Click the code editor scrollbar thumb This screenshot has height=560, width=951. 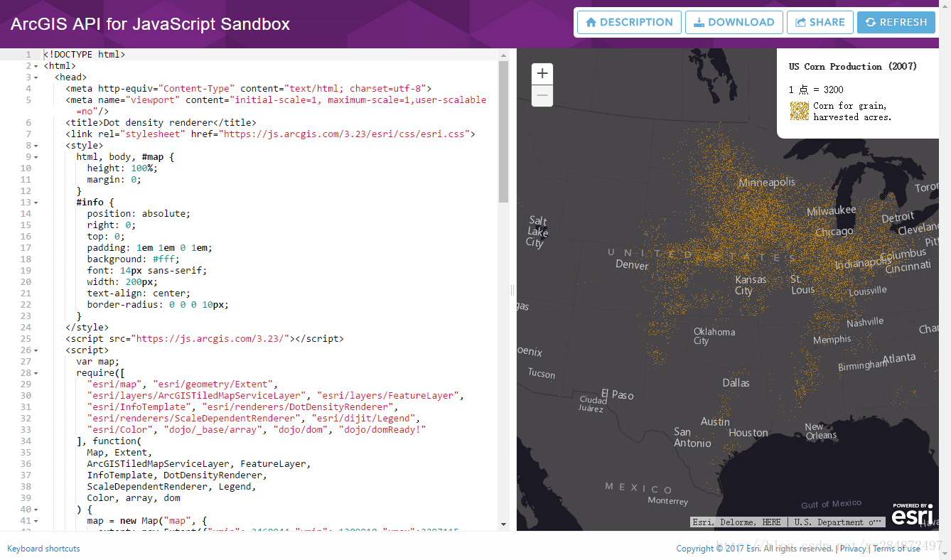(503, 131)
